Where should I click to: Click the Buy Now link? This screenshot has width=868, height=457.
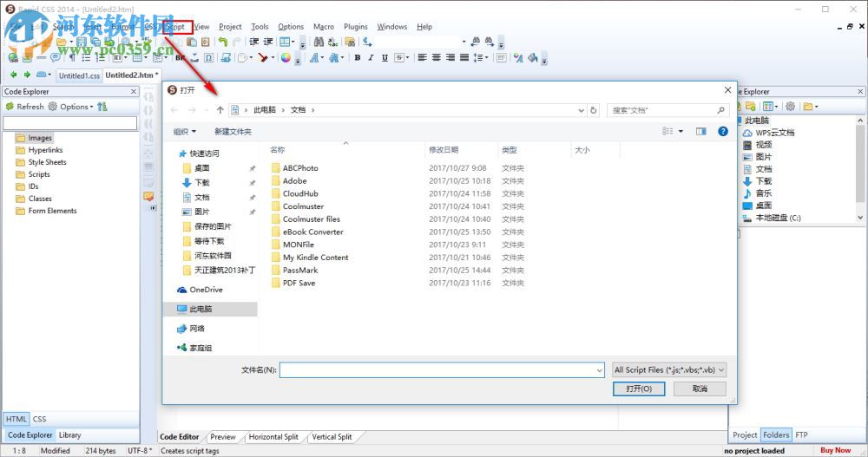pos(835,450)
